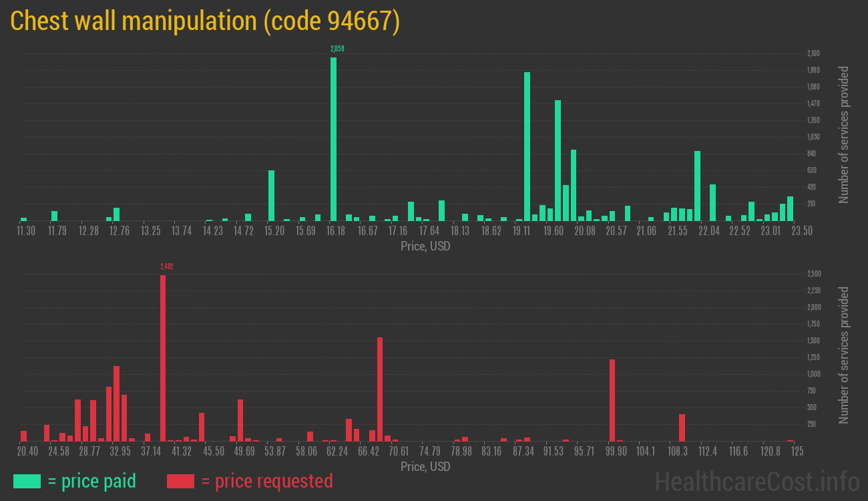Click the 'Price, USD' label under green chart
The height and width of the screenshot is (501, 868).
[425, 246]
